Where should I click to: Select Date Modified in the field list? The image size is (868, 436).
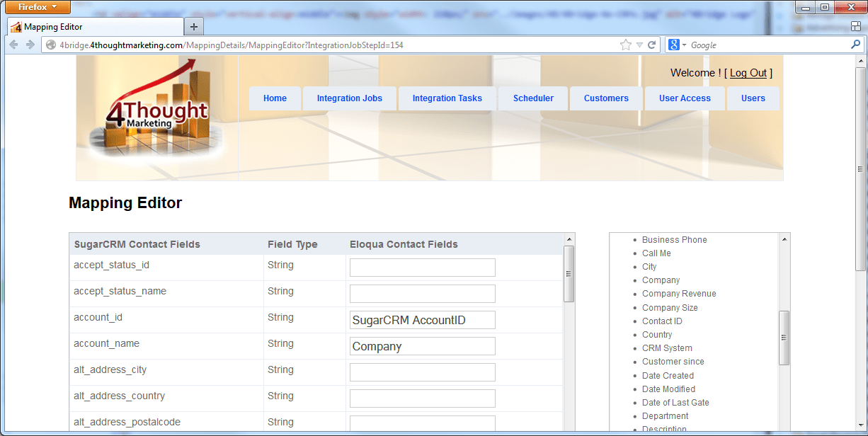tap(668, 389)
